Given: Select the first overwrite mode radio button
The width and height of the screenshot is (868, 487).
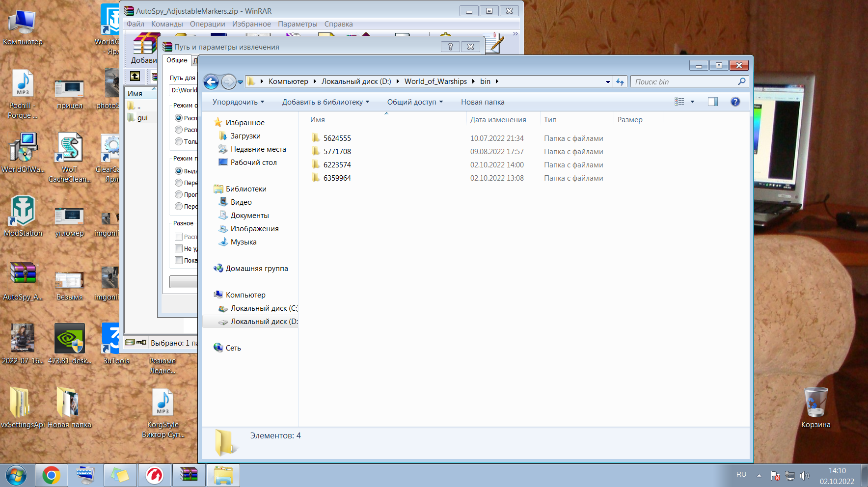Looking at the screenshot, I should click(x=179, y=171).
